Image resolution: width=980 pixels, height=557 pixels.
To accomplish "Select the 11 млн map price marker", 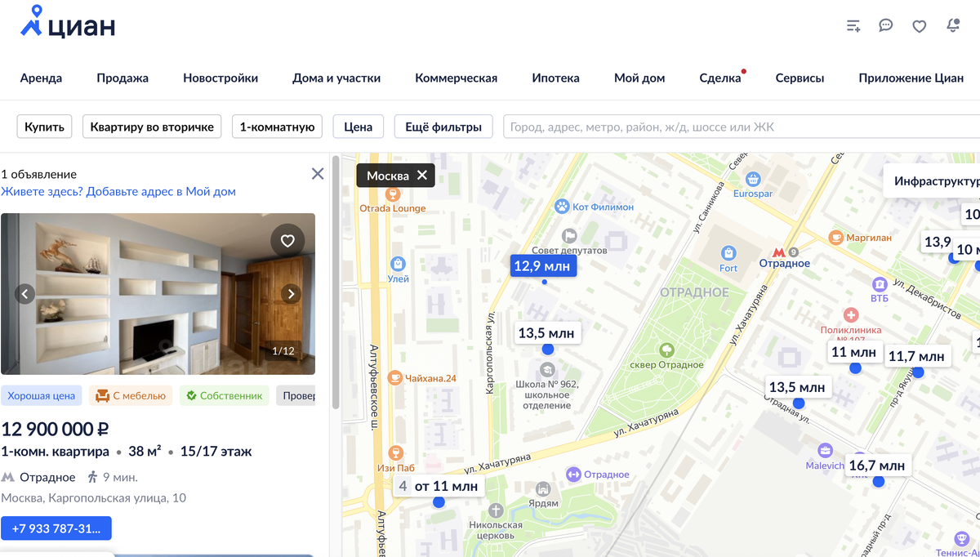I will point(853,353).
